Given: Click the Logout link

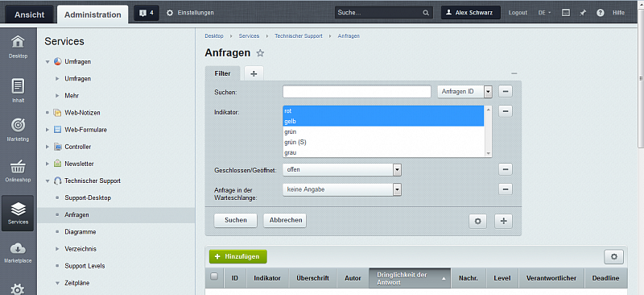Looking at the screenshot, I should [518, 13].
